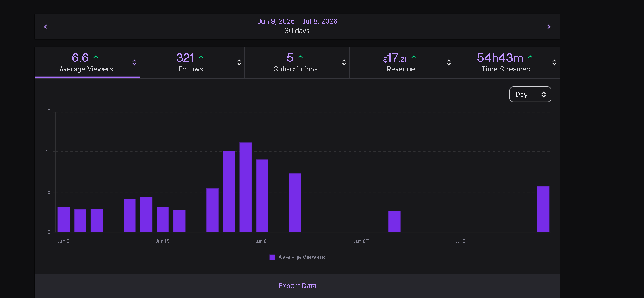Open the Day granularity dropdown

(530, 95)
